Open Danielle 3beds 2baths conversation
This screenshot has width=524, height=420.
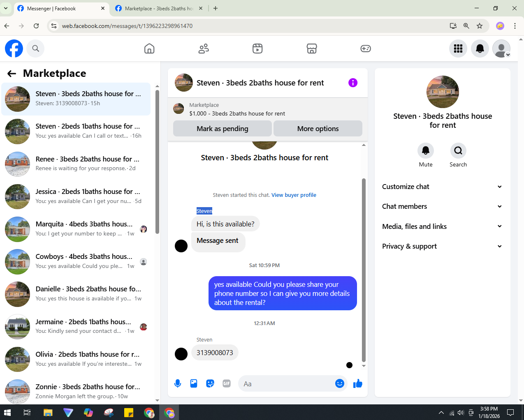(76, 294)
